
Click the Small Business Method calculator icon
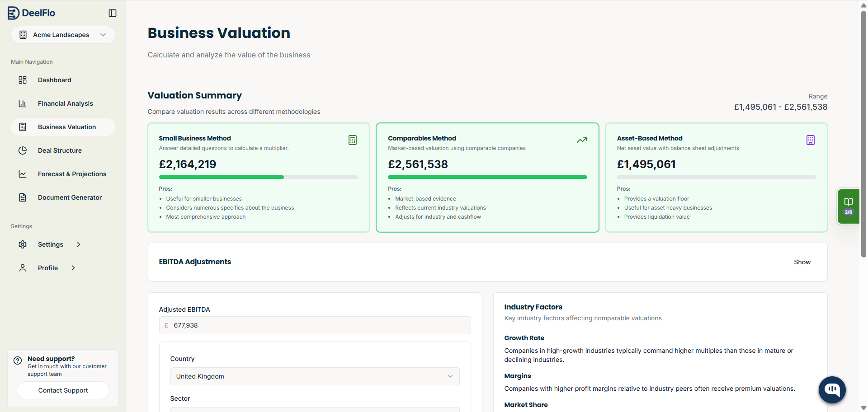pos(353,140)
